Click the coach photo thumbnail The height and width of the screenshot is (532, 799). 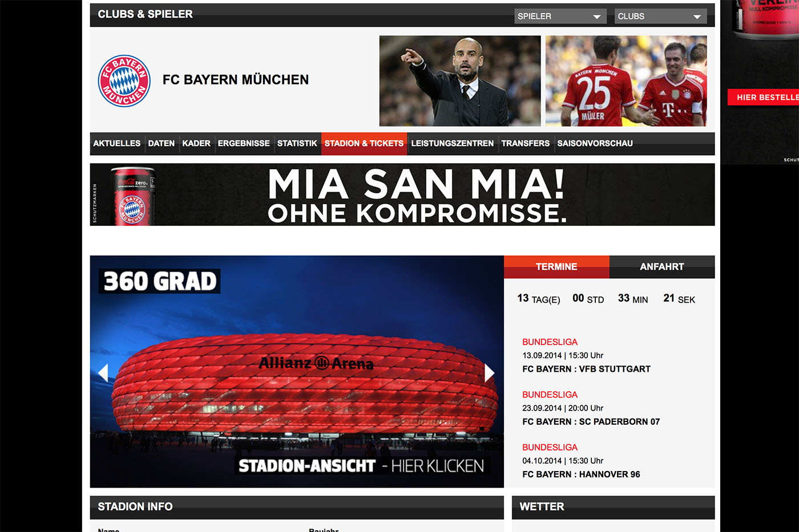click(x=460, y=81)
